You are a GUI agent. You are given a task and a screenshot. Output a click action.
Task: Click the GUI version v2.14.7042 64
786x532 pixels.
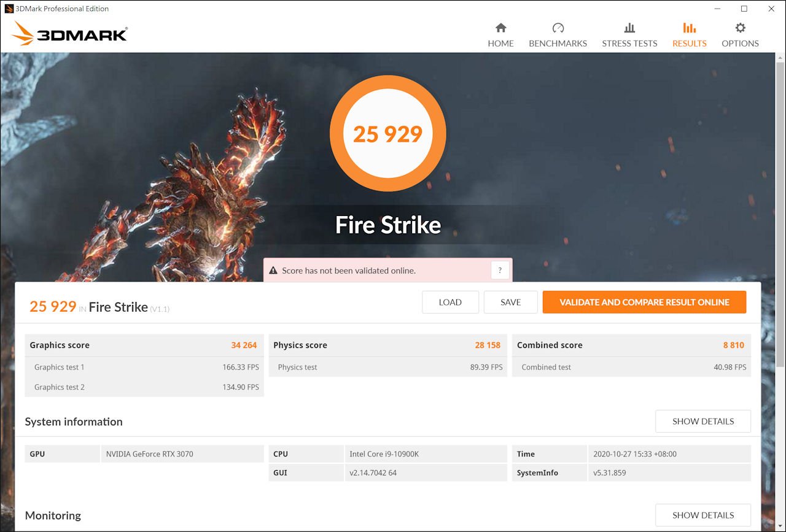pyautogui.click(x=373, y=472)
